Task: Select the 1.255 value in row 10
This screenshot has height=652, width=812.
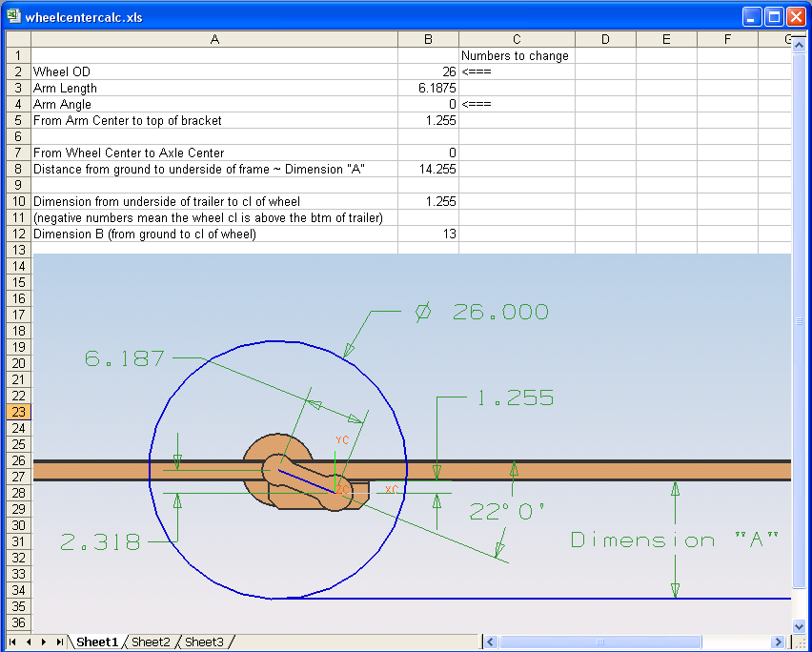Action: click(x=428, y=201)
